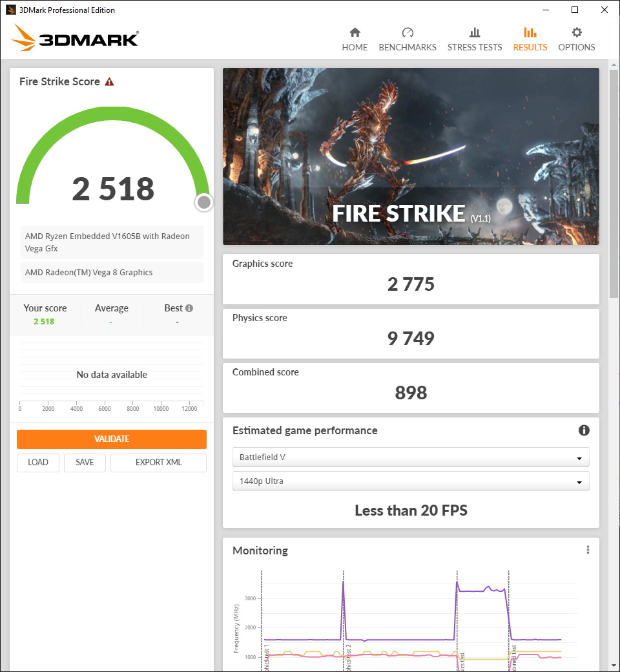Click the Fire Strike banner image
Image resolution: width=620 pixels, height=672 pixels.
(411, 156)
